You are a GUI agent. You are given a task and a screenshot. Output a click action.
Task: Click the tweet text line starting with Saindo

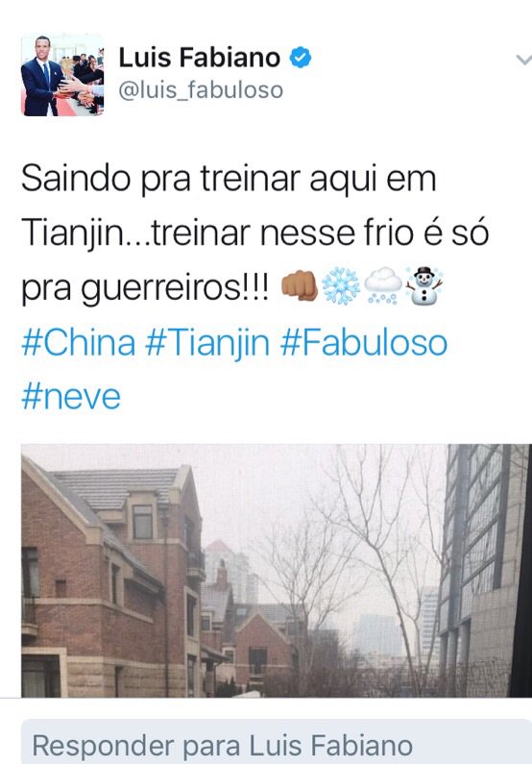(229, 180)
